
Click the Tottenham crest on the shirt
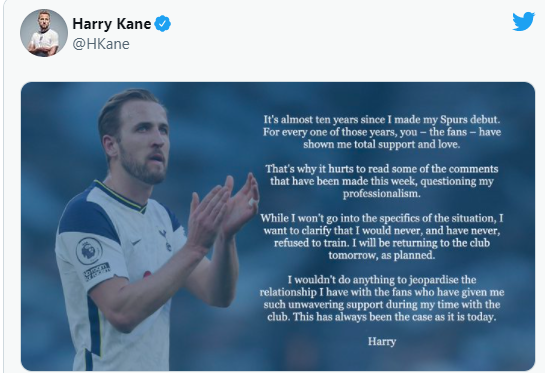pyautogui.click(x=165, y=239)
